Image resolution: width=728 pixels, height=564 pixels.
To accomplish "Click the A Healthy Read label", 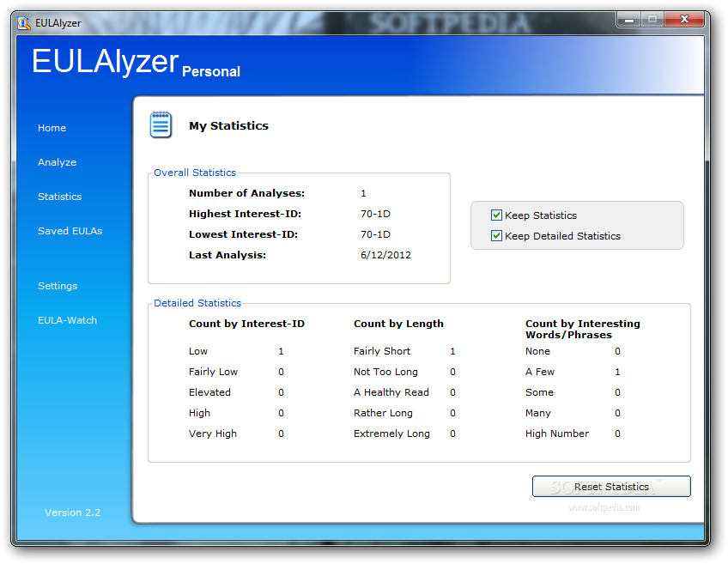I will click(x=391, y=392).
